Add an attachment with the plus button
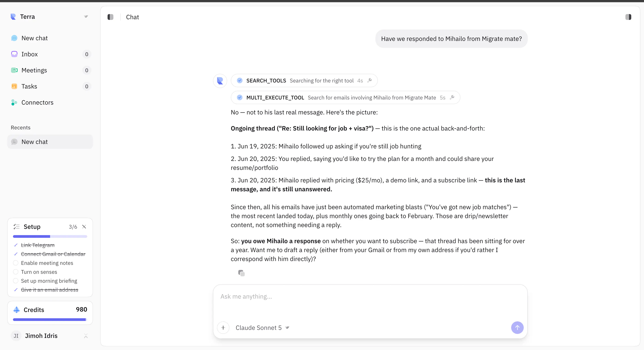This screenshot has height=350, width=644. click(x=223, y=327)
